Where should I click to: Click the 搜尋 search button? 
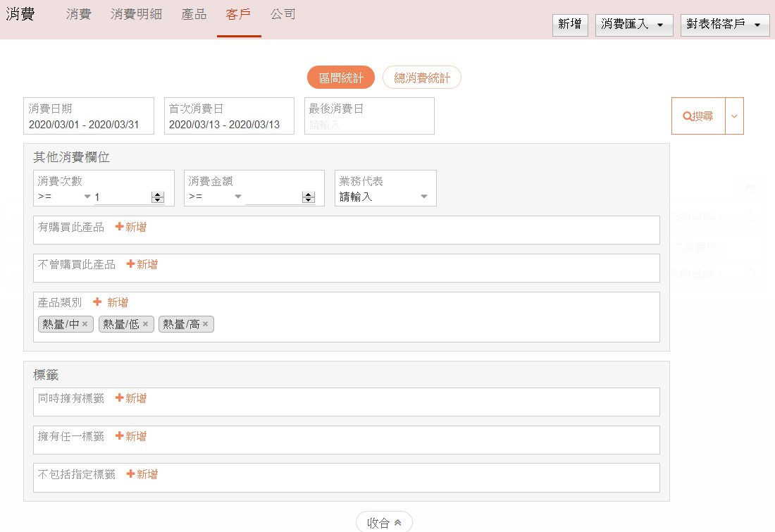[x=698, y=116]
